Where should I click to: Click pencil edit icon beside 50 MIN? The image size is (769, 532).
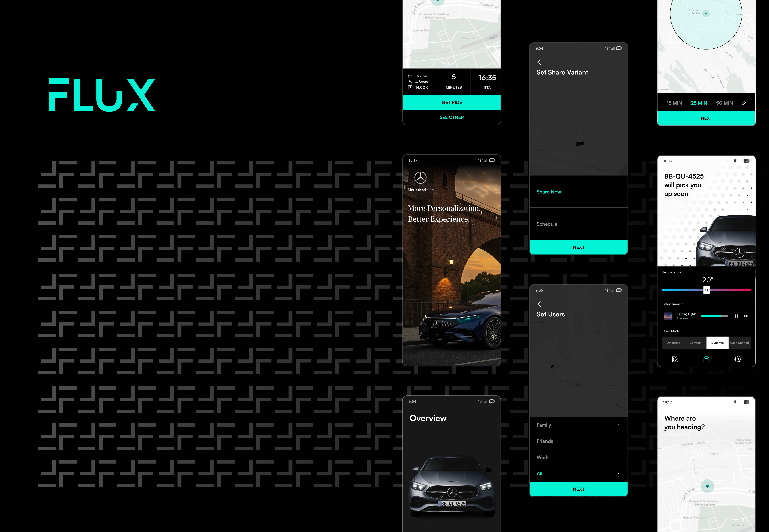coord(744,103)
